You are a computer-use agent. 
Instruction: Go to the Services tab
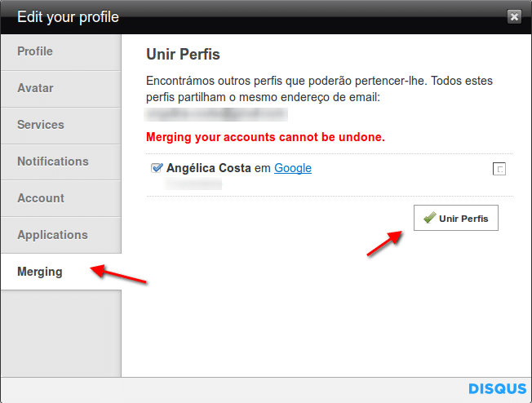click(41, 125)
